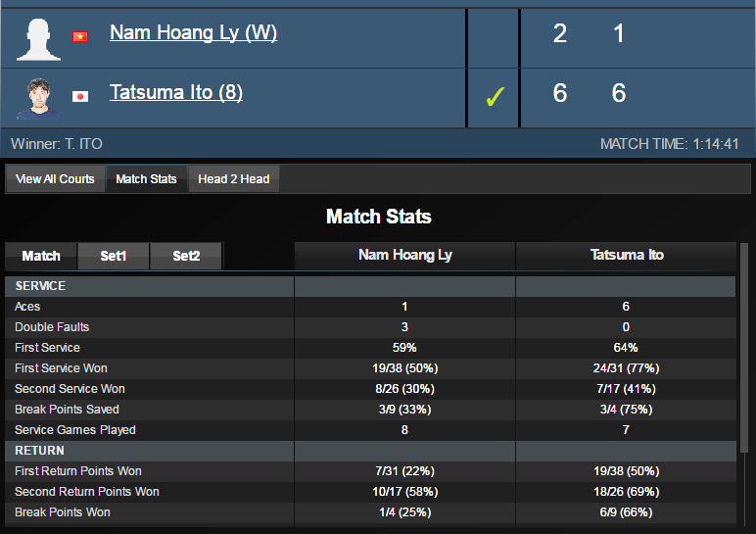Click the yellow winner checkmark icon
This screenshot has height=534, width=756.
click(496, 96)
